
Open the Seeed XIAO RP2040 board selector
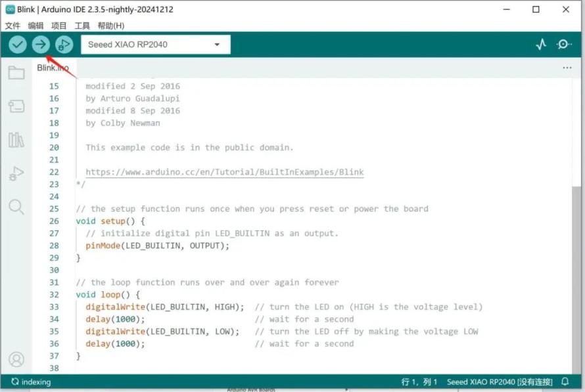tap(156, 45)
